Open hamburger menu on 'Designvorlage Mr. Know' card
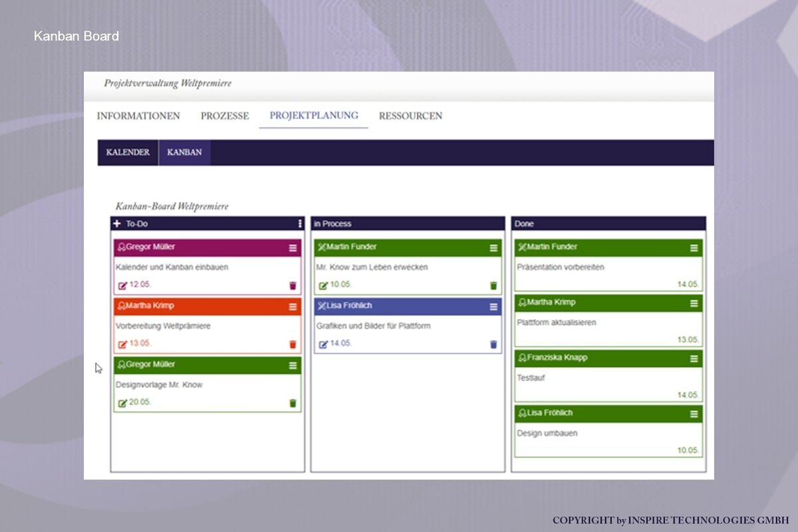 [x=293, y=365]
